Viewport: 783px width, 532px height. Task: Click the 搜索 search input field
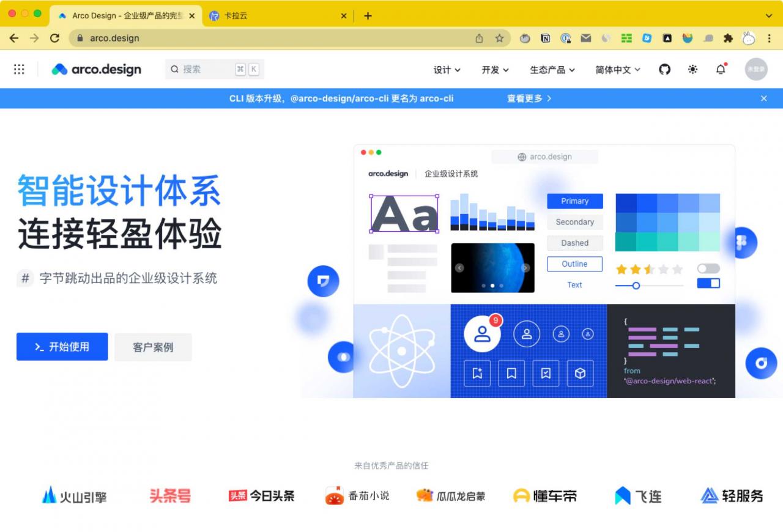point(215,69)
